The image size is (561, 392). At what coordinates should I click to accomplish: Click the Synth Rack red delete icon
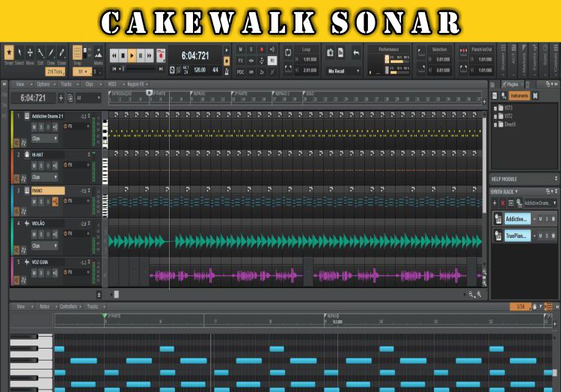(x=503, y=203)
